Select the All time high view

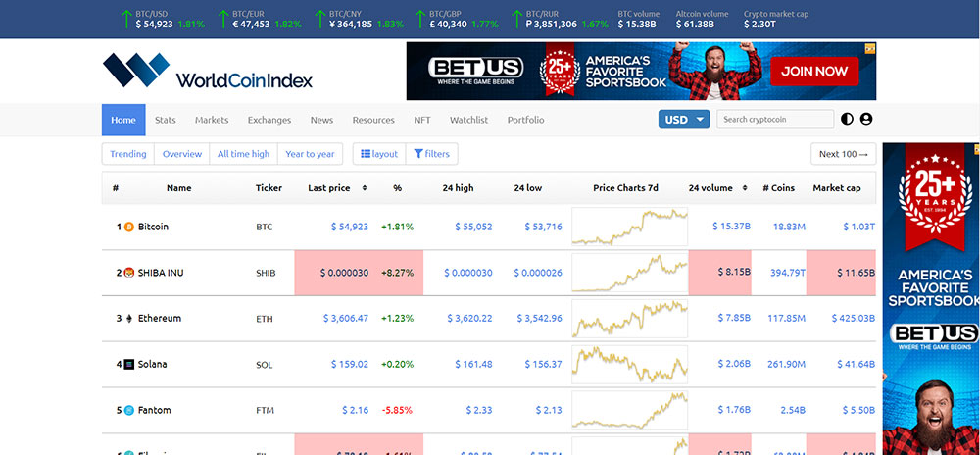[244, 154]
